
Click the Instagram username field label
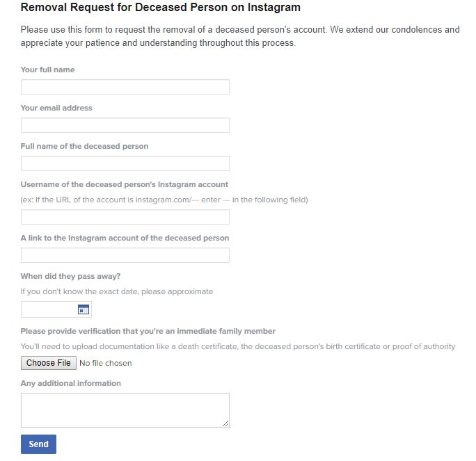pyautogui.click(x=125, y=184)
